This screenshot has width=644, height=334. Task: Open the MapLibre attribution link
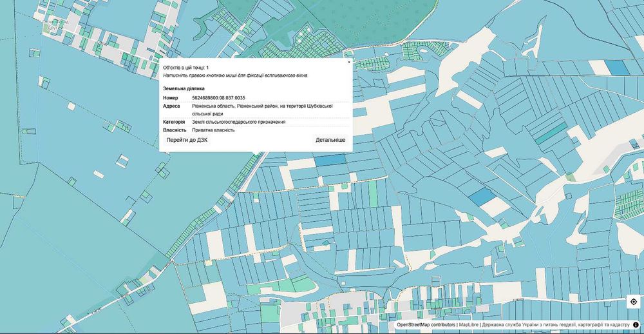coord(469,324)
